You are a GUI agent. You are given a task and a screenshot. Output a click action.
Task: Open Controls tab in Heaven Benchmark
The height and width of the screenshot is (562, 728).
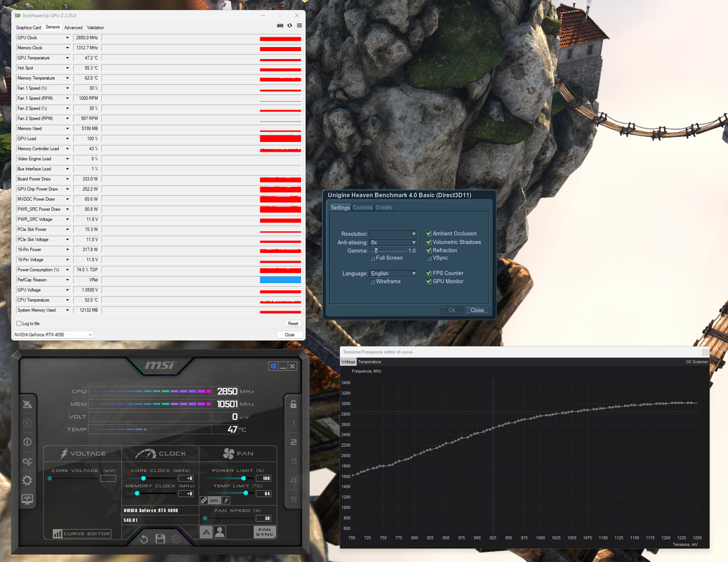pos(363,208)
